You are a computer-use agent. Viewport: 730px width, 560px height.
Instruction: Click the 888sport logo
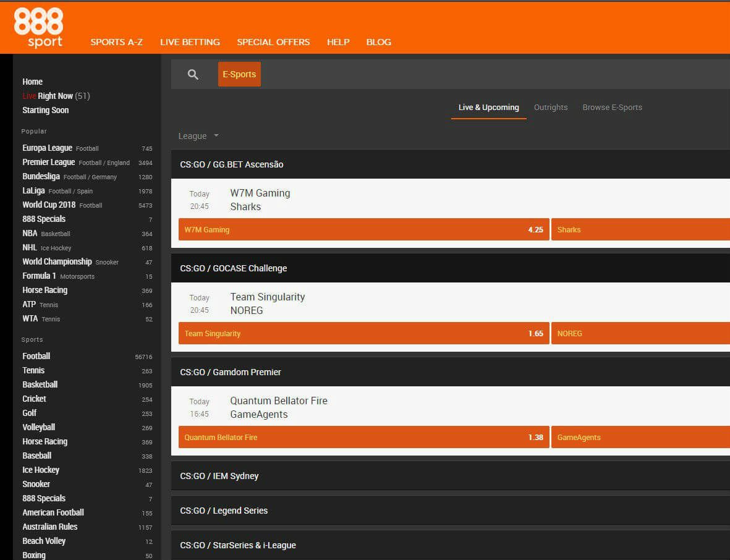click(38, 27)
